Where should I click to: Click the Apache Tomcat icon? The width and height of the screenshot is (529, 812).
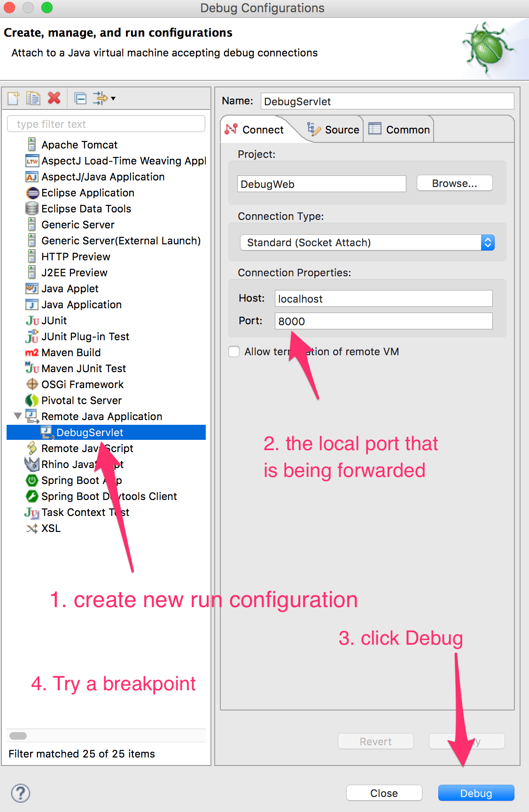coord(32,144)
